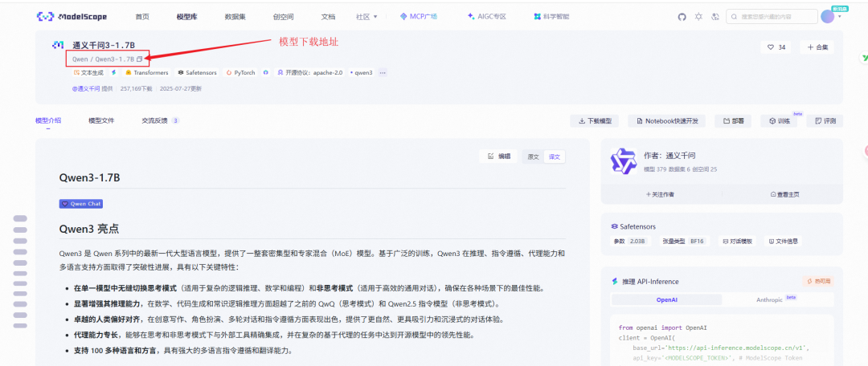The image size is (868, 366).
Task: Go to the 首页 menu item
Action: (x=142, y=17)
